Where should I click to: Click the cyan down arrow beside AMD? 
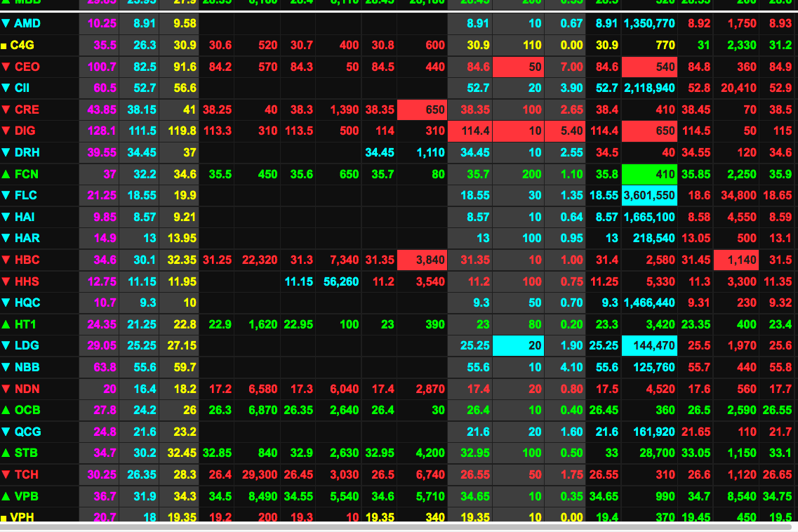click(x=6, y=24)
